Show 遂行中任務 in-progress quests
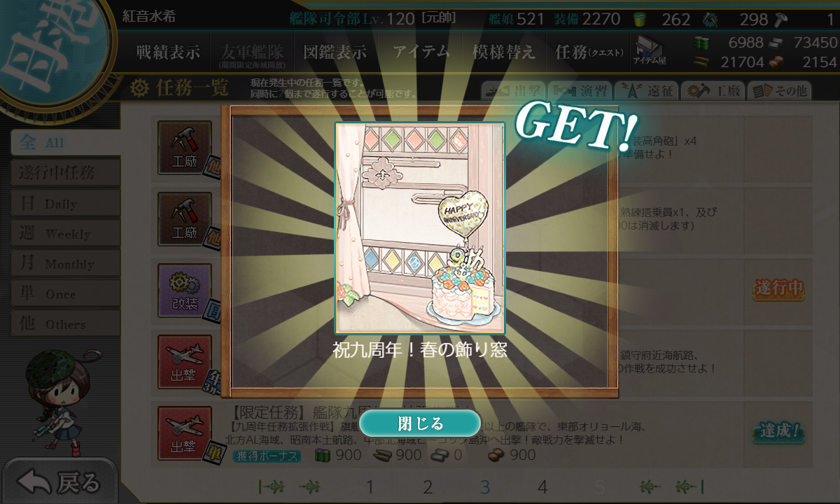This screenshot has width=840, height=504. point(65,172)
